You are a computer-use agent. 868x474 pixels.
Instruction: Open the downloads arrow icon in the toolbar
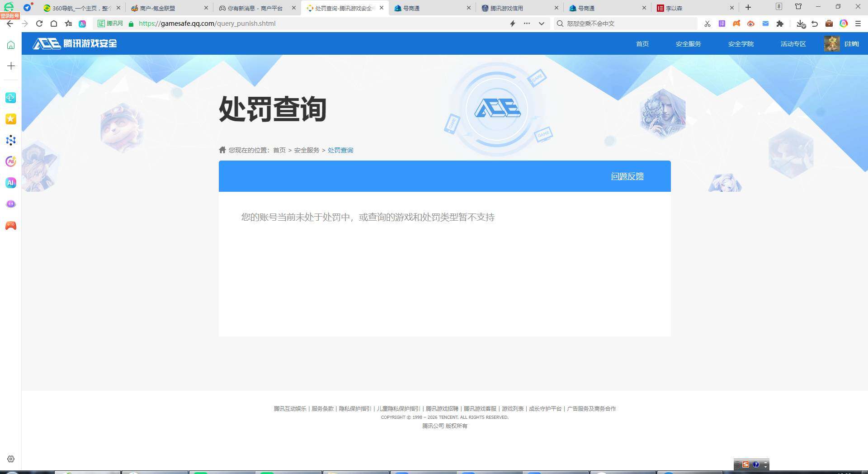coord(800,24)
